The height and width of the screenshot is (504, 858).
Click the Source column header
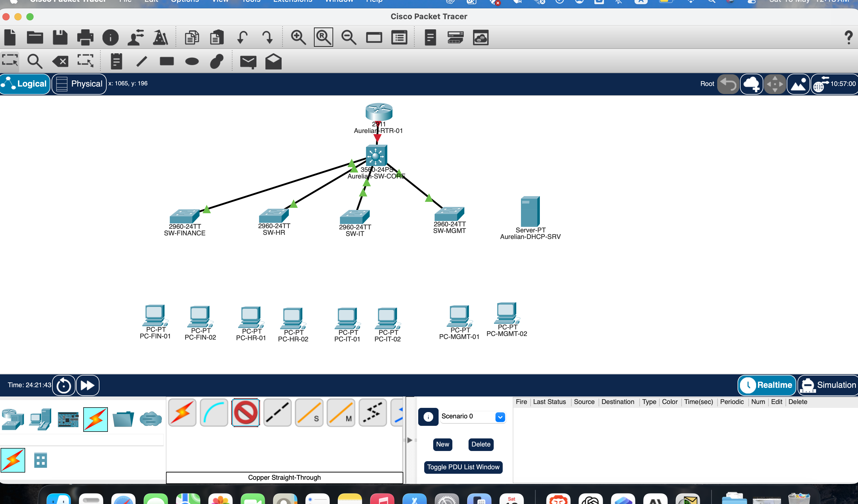(584, 402)
